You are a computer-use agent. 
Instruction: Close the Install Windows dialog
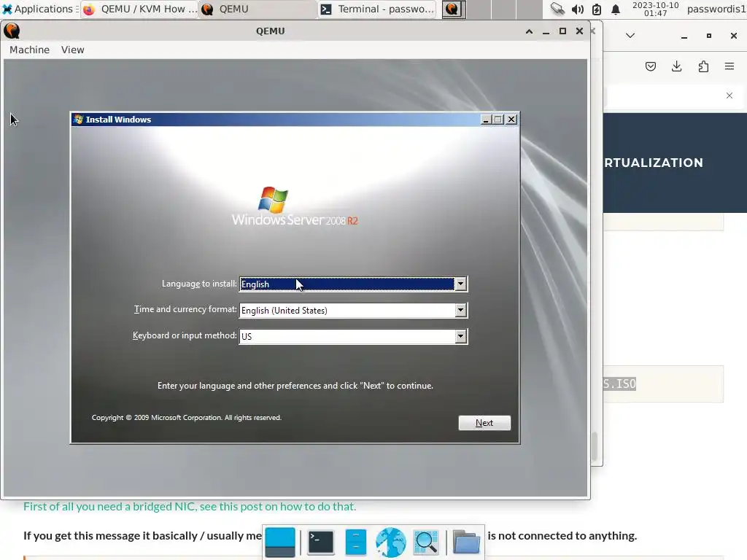click(511, 120)
